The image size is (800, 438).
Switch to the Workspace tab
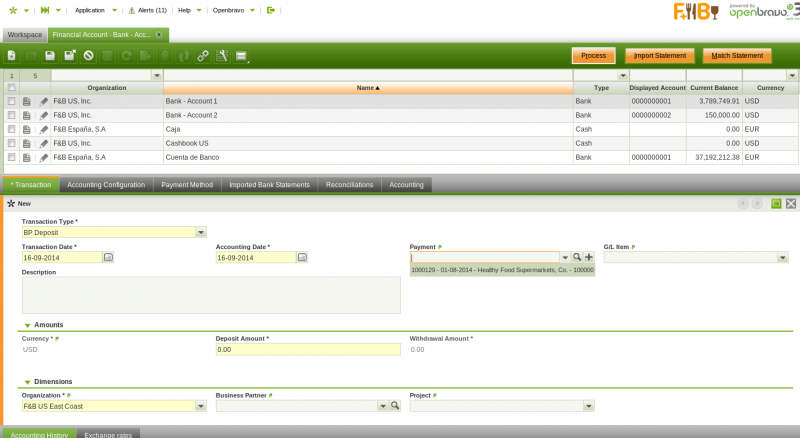coord(24,35)
